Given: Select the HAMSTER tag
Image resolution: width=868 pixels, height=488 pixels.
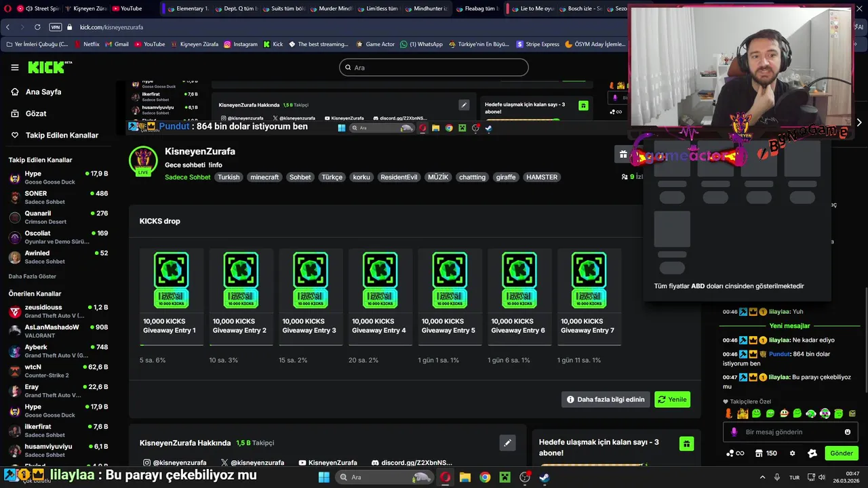Looking at the screenshot, I should click(542, 177).
